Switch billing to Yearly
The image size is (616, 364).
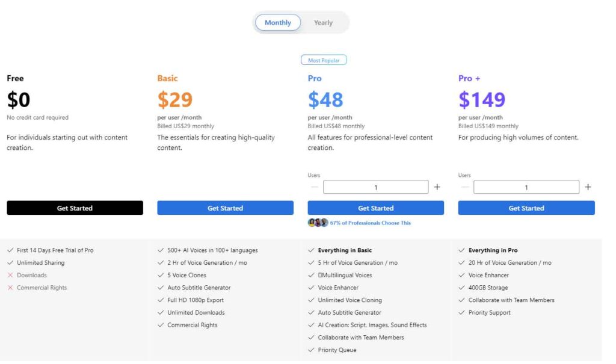click(323, 22)
